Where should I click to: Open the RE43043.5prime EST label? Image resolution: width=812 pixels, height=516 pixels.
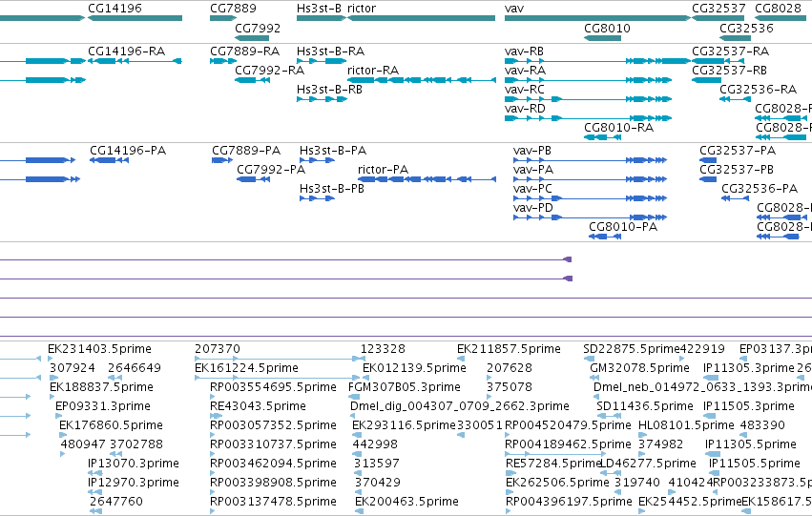click(x=258, y=407)
